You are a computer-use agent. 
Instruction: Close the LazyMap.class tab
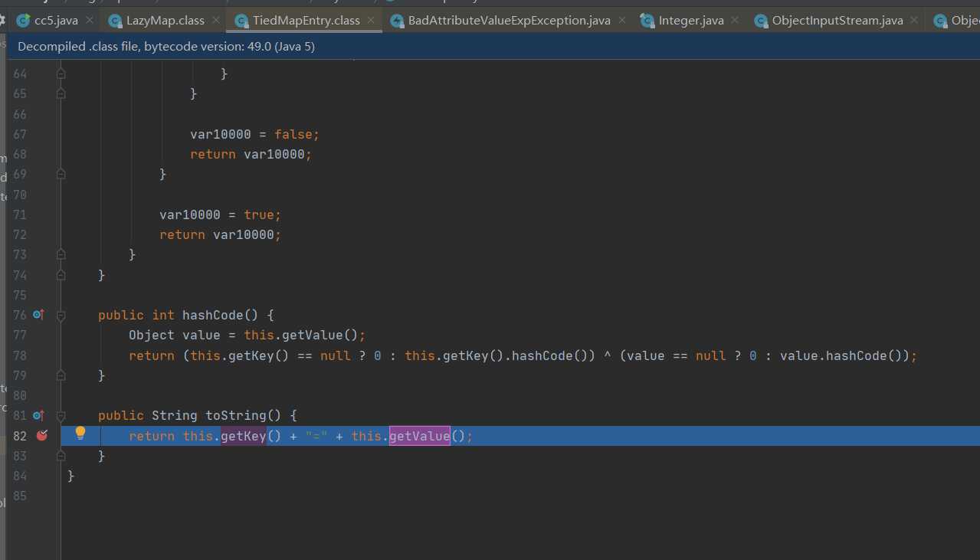pyautogui.click(x=215, y=21)
